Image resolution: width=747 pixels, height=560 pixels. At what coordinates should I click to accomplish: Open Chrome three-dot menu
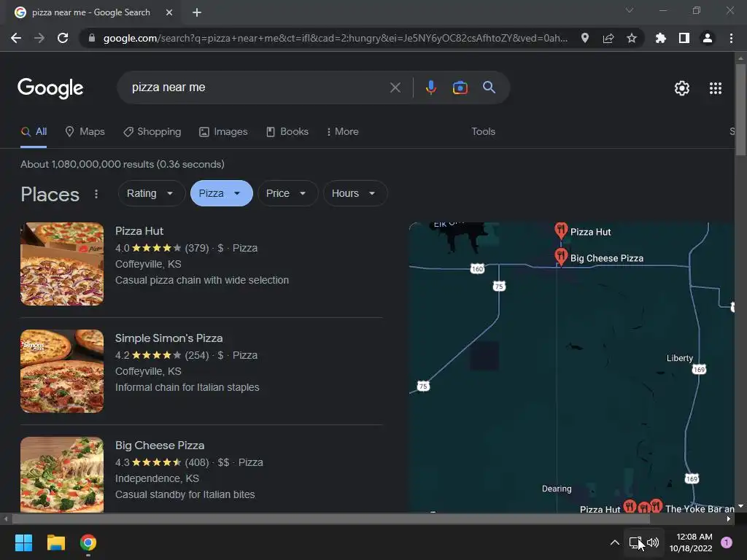click(731, 38)
